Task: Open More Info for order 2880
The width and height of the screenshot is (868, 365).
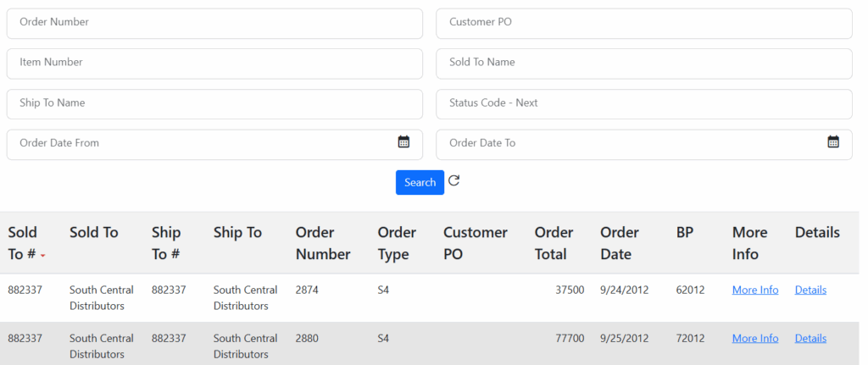Action: [x=754, y=339]
